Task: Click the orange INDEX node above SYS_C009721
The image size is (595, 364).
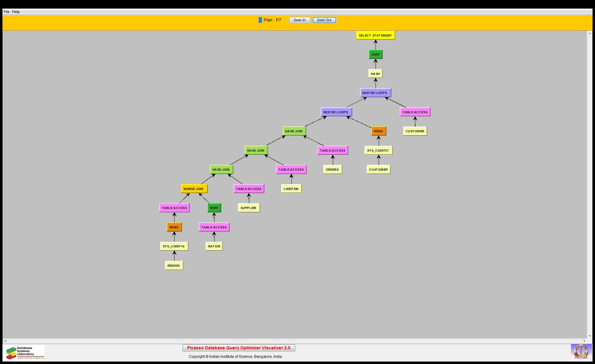Action: [x=378, y=131]
